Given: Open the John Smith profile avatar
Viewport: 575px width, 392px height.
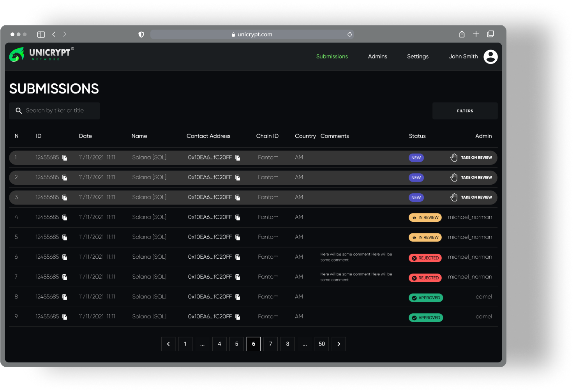Looking at the screenshot, I should [490, 57].
